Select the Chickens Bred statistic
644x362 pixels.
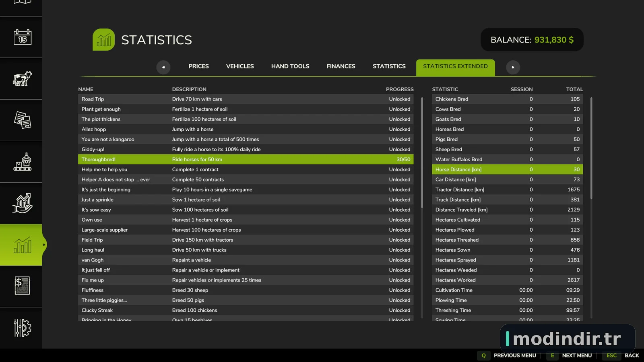(x=507, y=99)
